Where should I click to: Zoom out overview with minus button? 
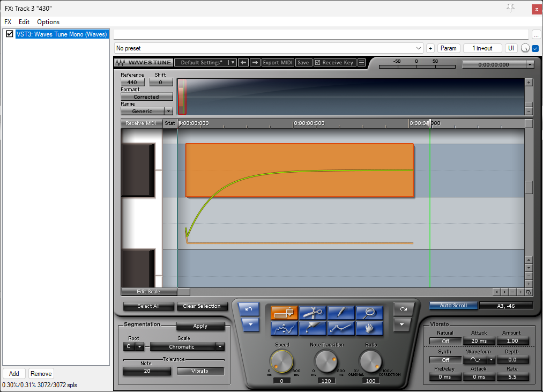[x=529, y=111]
